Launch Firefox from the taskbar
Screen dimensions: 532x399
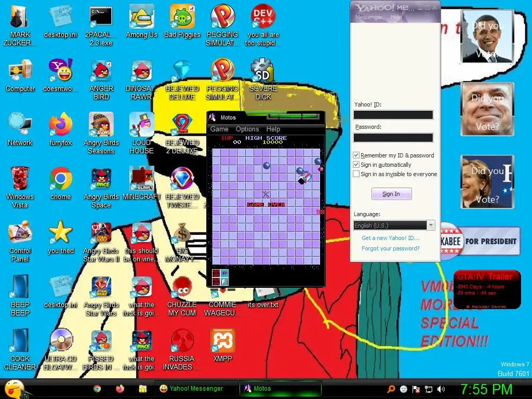point(120,389)
